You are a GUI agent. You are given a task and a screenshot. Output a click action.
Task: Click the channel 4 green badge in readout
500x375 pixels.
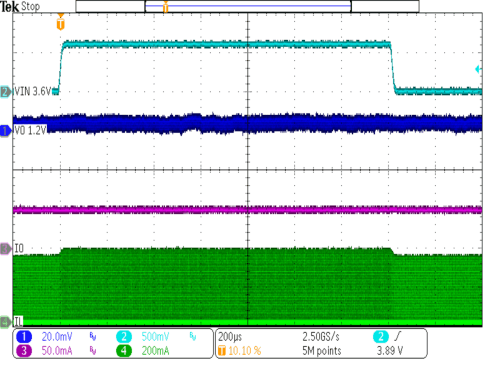pyautogui.click(x=124, y=351)
